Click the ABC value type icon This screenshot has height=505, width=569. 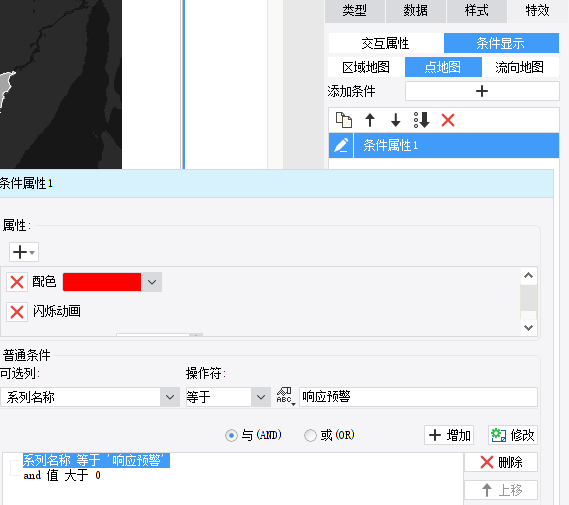point(285,397)
